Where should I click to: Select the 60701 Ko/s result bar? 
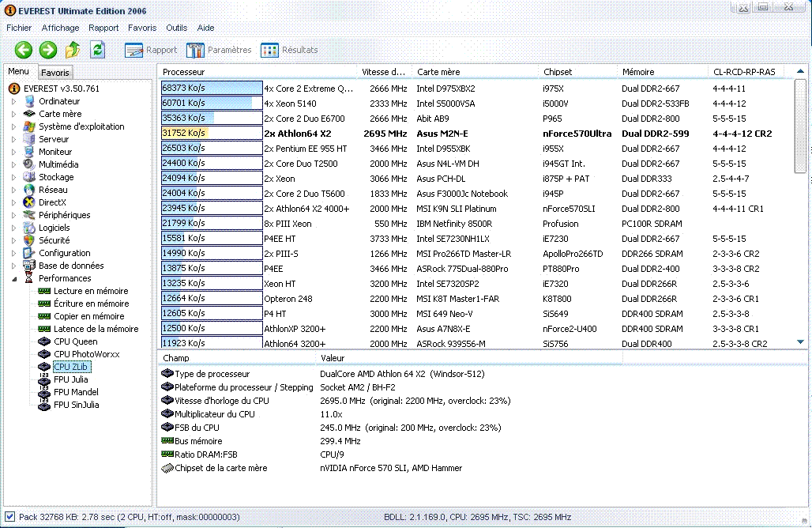tap(212, 103)
